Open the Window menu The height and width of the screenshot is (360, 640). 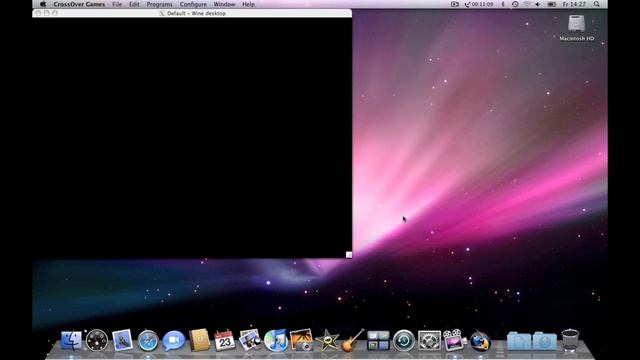point(224,4)
